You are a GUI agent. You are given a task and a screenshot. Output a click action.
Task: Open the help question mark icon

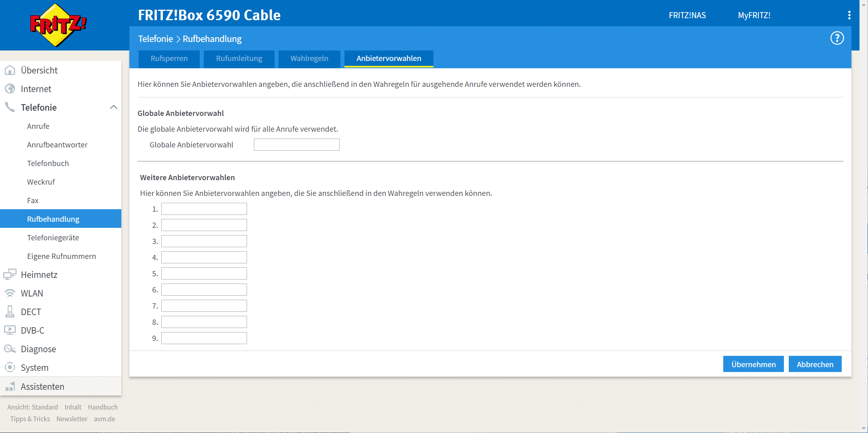coord(837,38)
